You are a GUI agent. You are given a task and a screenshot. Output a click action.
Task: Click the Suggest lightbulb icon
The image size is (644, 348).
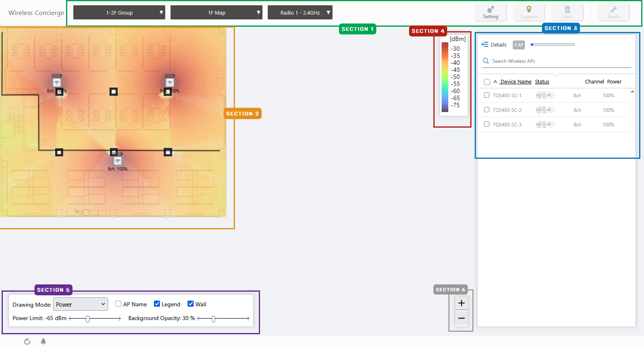tap(529, 10)
